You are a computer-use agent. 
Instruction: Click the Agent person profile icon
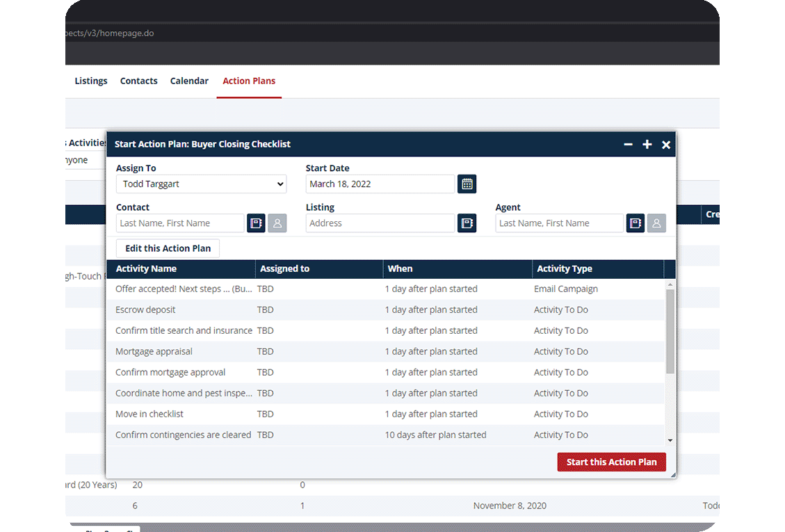click(x=656, y=223)
